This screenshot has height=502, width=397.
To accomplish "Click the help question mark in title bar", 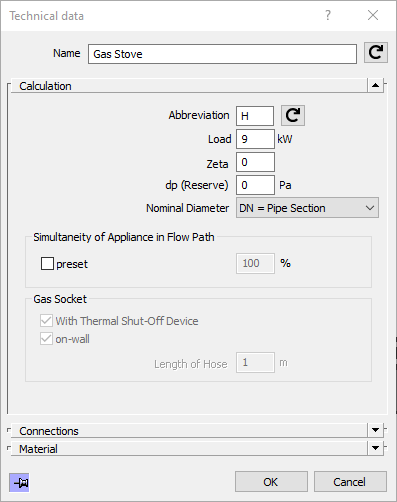I will (x=328, y=15).
